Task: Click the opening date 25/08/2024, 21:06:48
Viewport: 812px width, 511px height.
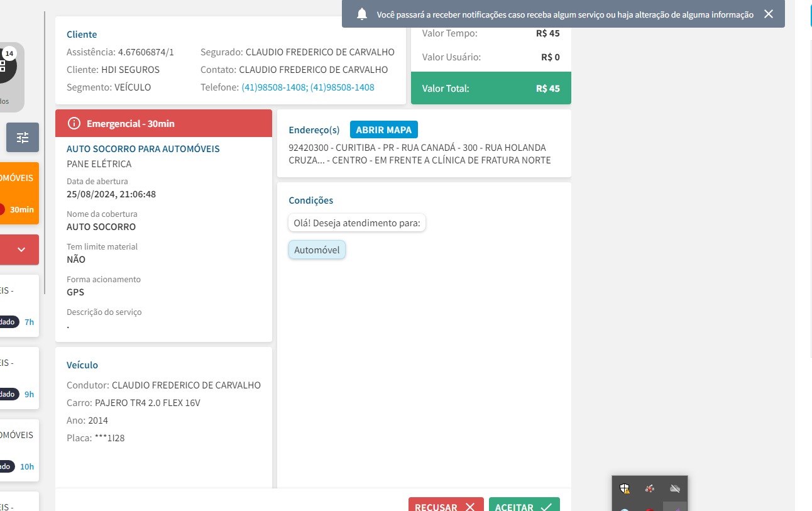Action: pyautogui.click(x=111, y=194)
